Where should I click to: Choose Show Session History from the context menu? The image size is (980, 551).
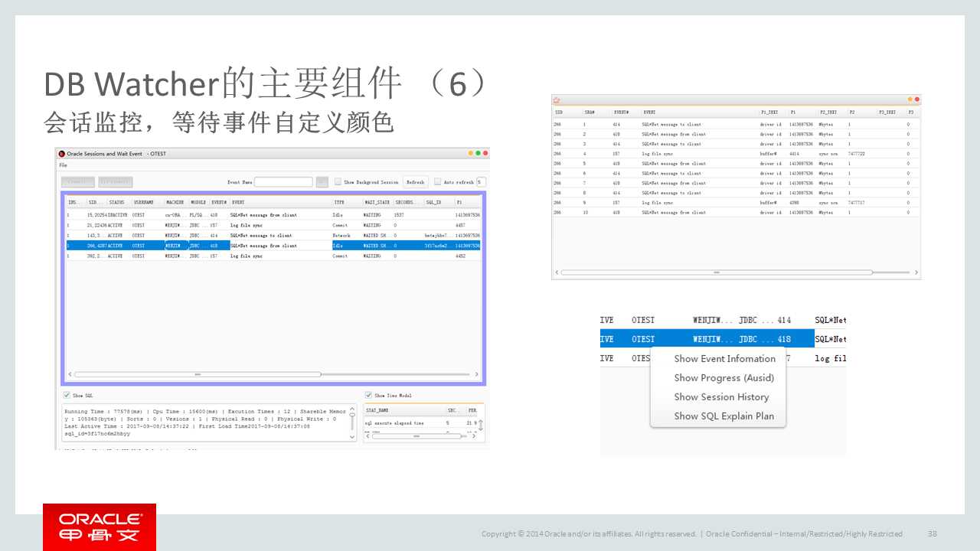pyautogui.click(x=721, y=396)
